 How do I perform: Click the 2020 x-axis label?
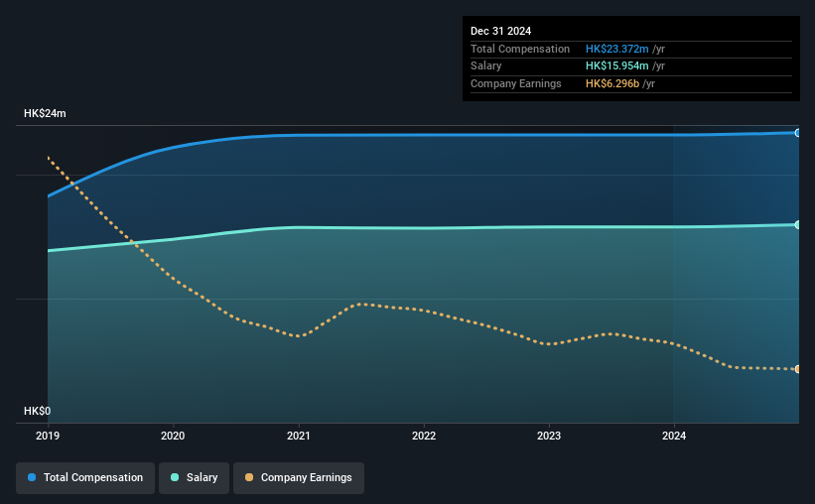pos(173,436)
